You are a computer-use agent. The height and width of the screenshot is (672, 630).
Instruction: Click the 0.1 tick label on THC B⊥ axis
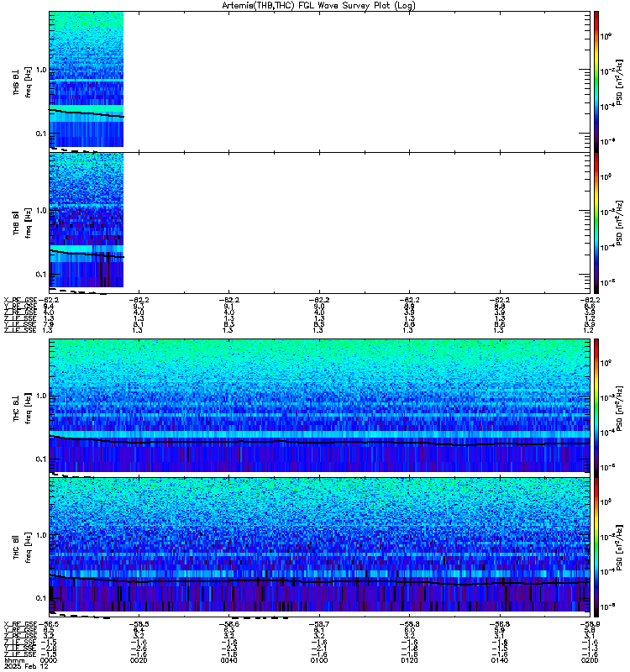(x=41, y=459)
